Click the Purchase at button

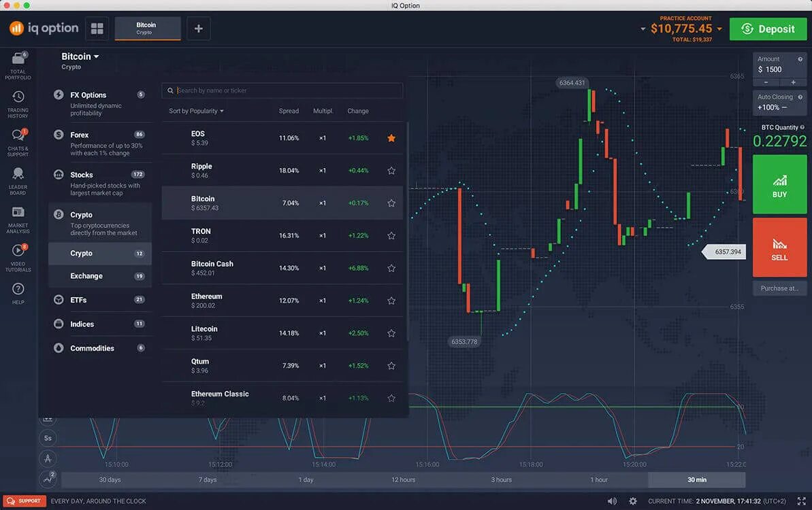779,288
